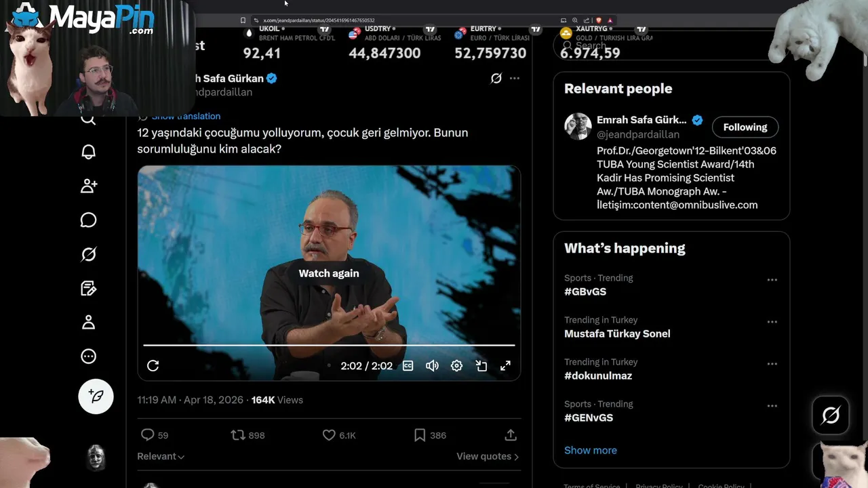The image size is (868, 488).
Task: Open more options for #dokunulmaz trend
Action: 772,364
